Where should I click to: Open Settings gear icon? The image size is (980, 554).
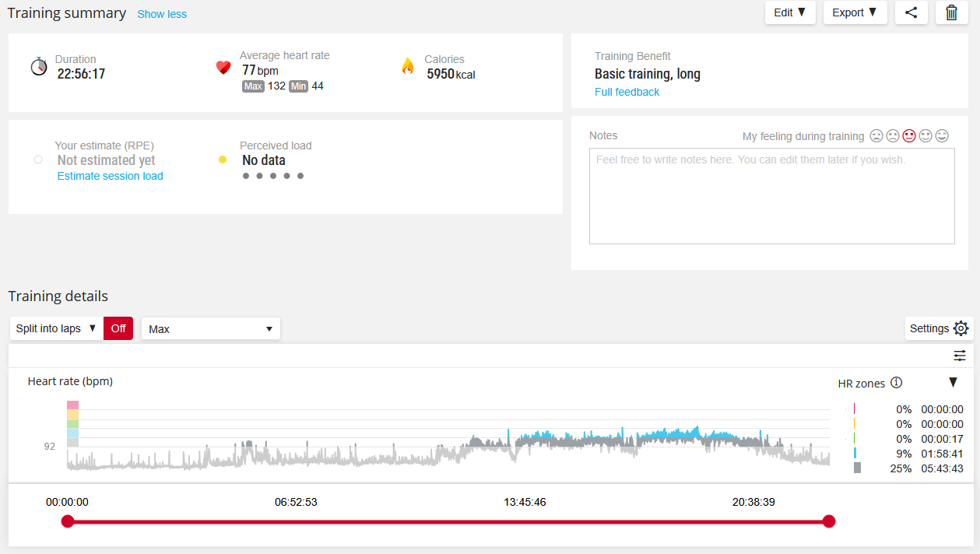961,328
